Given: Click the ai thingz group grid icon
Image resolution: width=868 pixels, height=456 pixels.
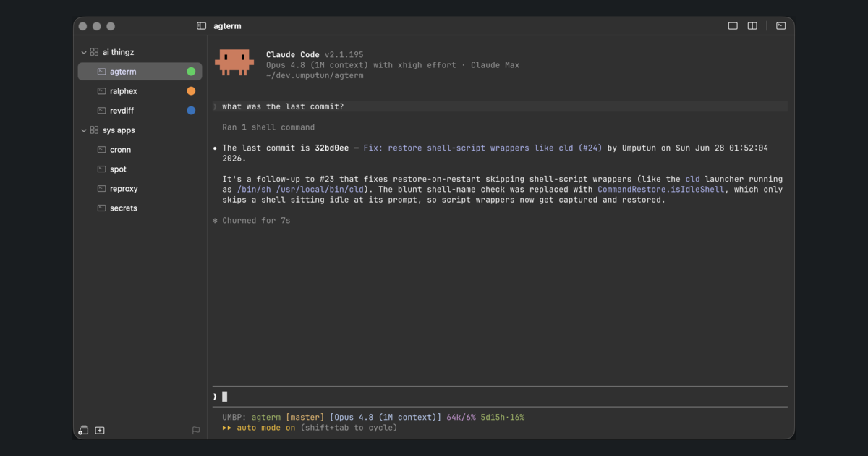Looking at the screenshot, I should [94, 52].
